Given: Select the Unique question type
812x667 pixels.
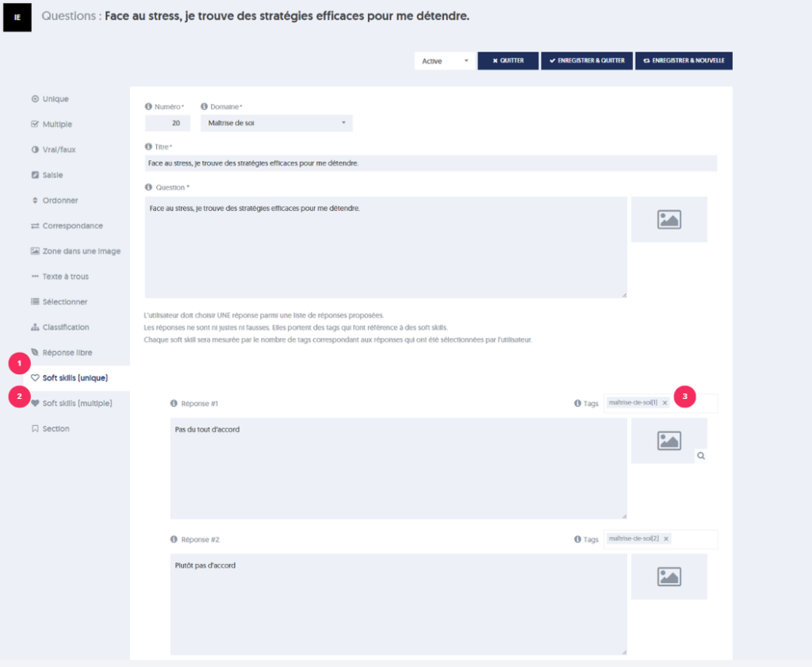Looking at the screenshot, I should coord(55,99).
